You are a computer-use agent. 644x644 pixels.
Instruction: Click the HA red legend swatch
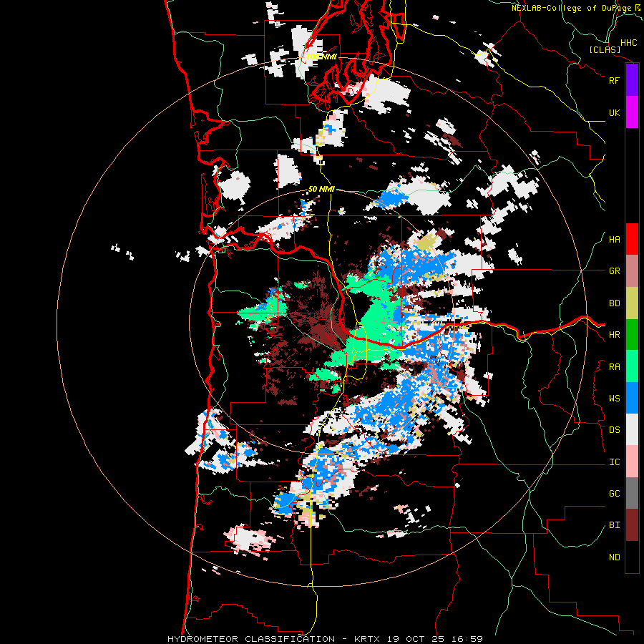pyautogui.click(x=632, y=239)
